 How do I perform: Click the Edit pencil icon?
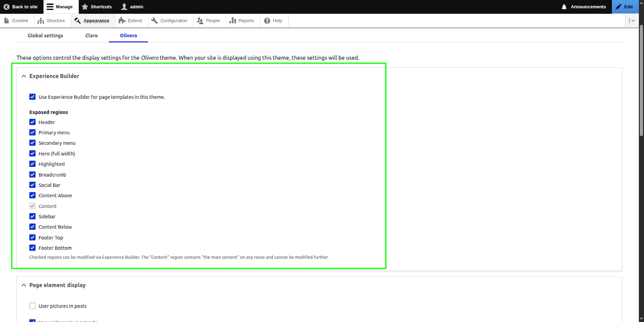point(619,7)
